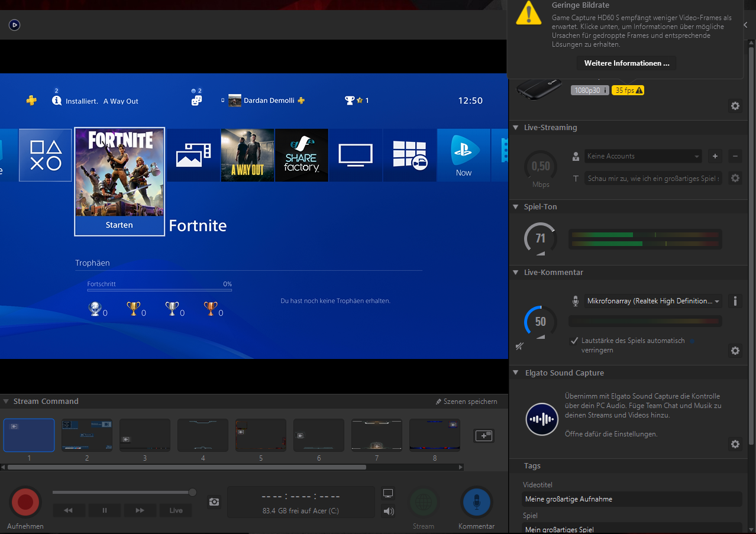The image size is (756, 534).
Task: Toggle automatic game volume reduction checkbox
Action: [x=574, y=341]
